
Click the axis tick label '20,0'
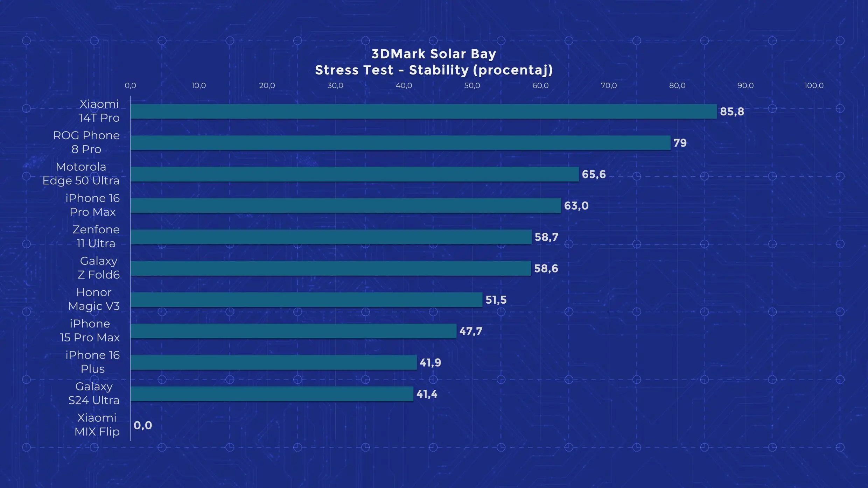tap(267, 86)
